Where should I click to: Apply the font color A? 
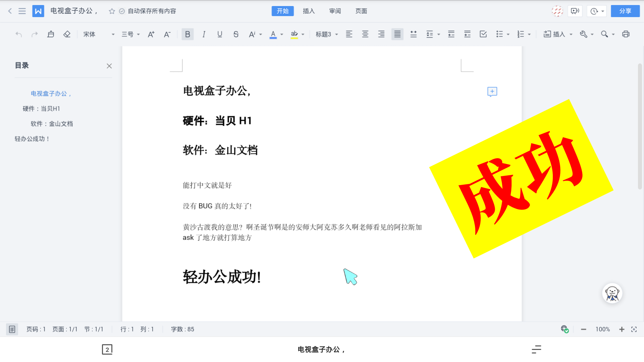[273, 34]
